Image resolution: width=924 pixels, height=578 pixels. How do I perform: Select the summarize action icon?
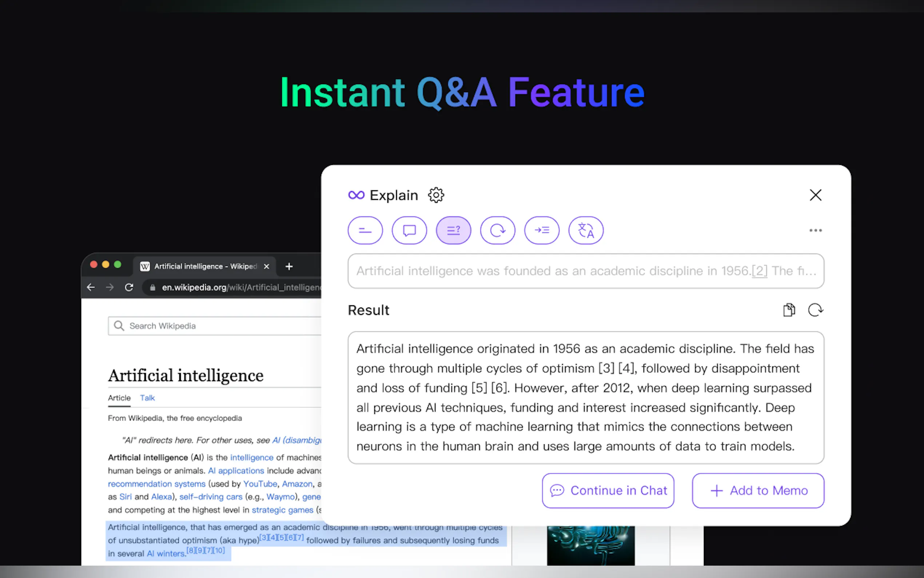[365, 230]
